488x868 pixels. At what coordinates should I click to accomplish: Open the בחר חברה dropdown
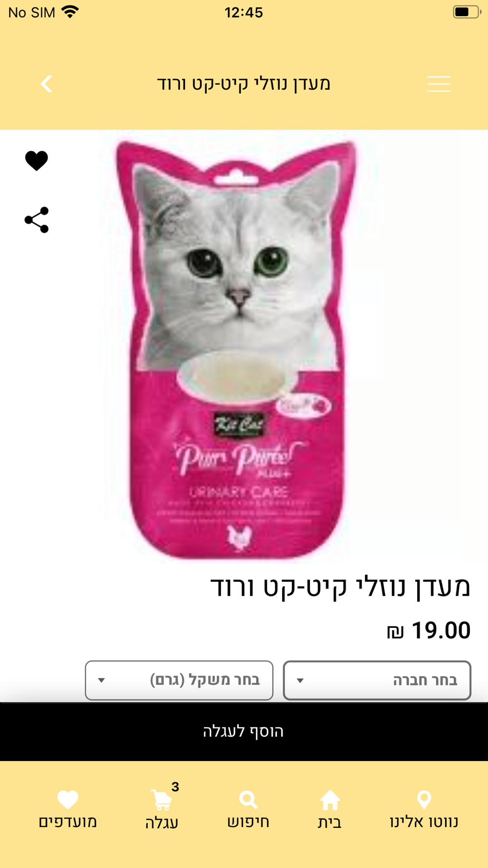point(377,681)
